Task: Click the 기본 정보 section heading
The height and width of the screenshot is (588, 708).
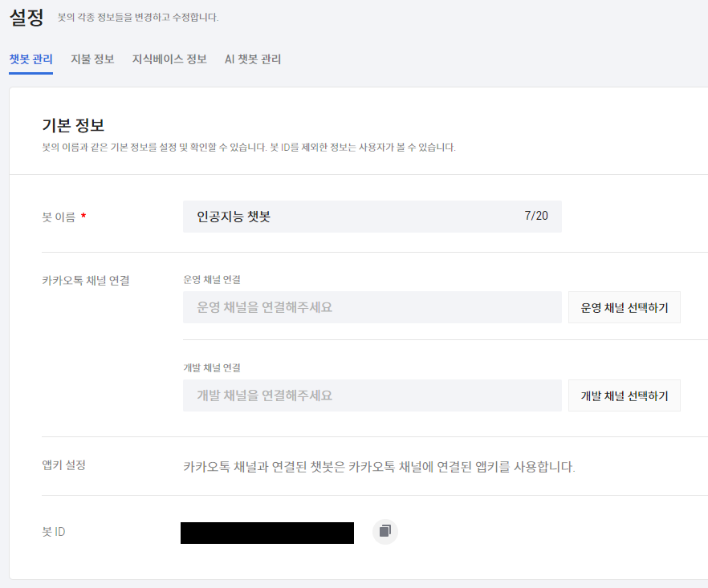Action: pos(73,125)
